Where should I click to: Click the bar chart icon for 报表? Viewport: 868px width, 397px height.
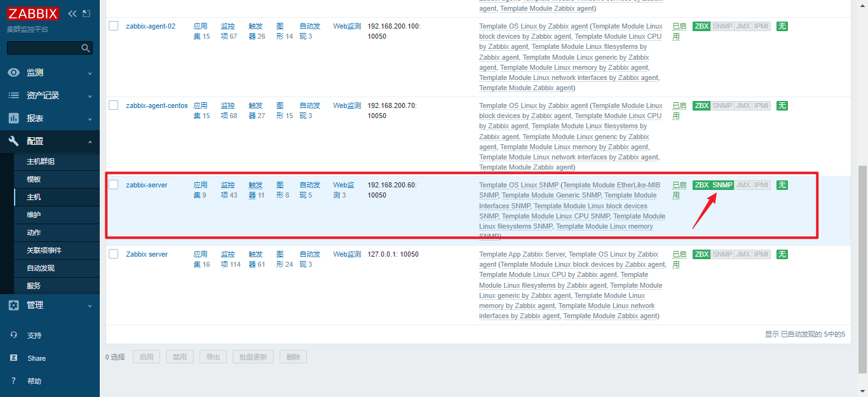click(x=13, y=118)
